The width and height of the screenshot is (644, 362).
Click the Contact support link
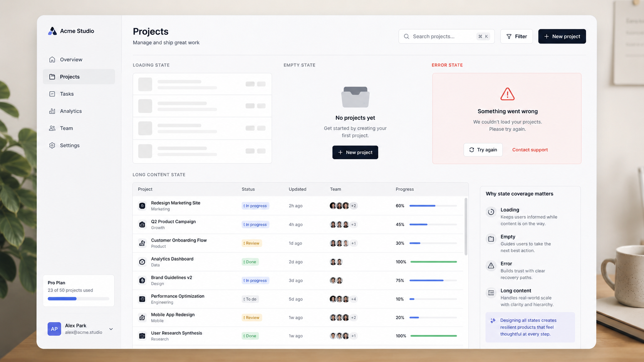point(530,150)
